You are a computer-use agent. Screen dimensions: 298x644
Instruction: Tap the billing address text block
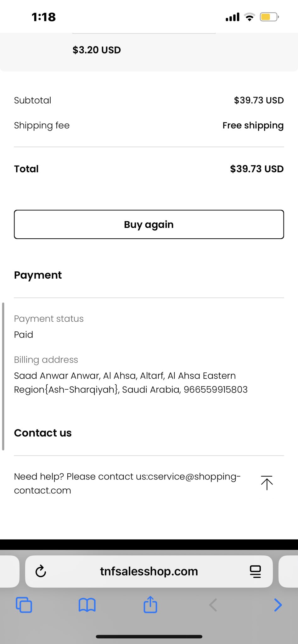[x=131, y=382]
